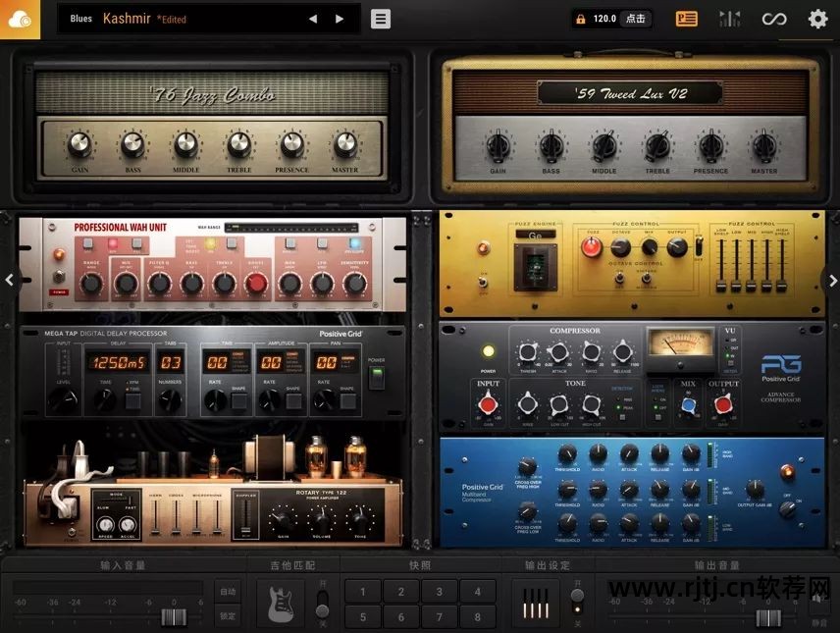The width and height of the screenshot is (840, 633).
Task: Select snapshot slot 3
Action: pyautogui.click(x=439, y=592)
